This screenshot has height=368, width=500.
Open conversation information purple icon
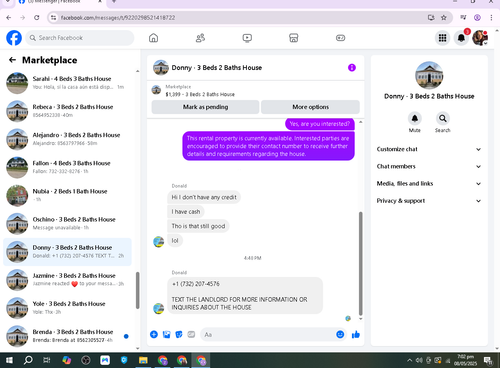coord(352,68)
